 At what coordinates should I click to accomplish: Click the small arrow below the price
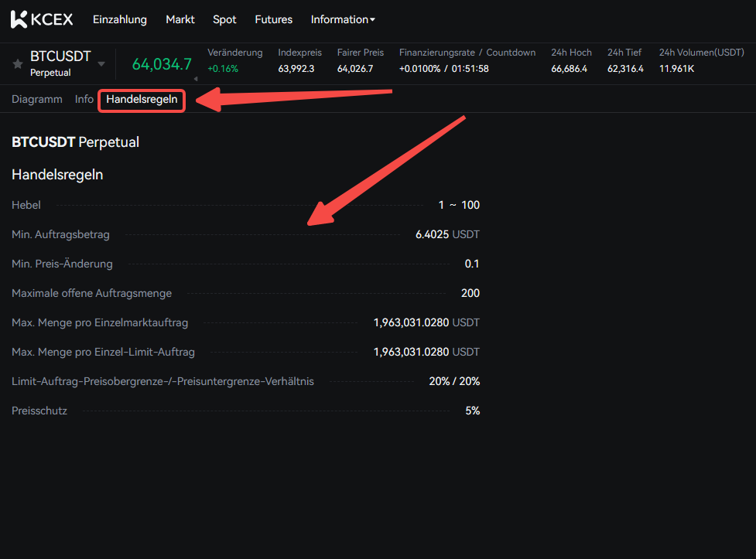pyautogui.click(x=195, y=78)
